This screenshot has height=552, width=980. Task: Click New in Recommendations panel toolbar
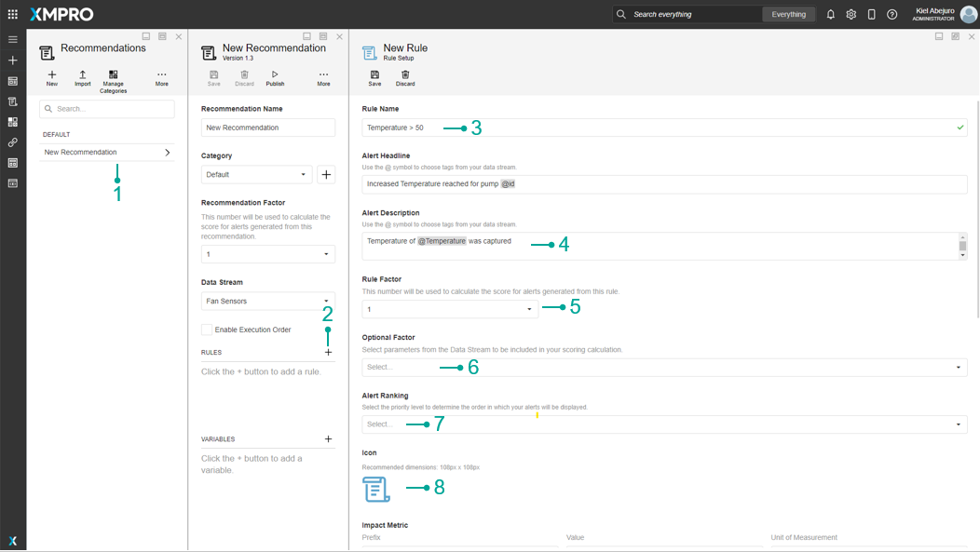click(52, 78)
